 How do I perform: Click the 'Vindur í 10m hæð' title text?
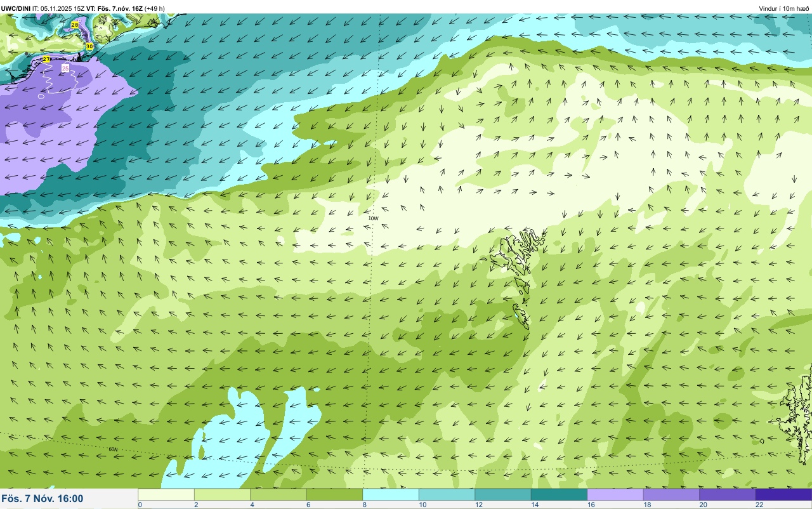[x=783, y=8]
